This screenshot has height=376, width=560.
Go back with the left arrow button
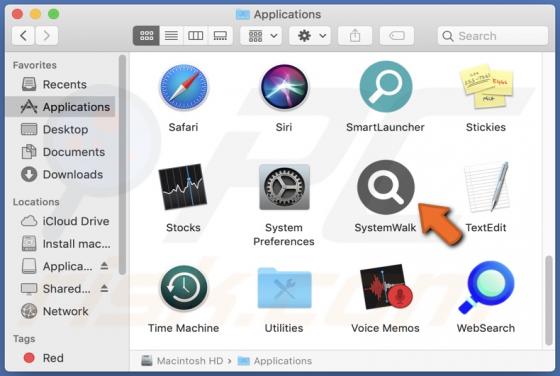pyautogui.click(x=23, y=36)
